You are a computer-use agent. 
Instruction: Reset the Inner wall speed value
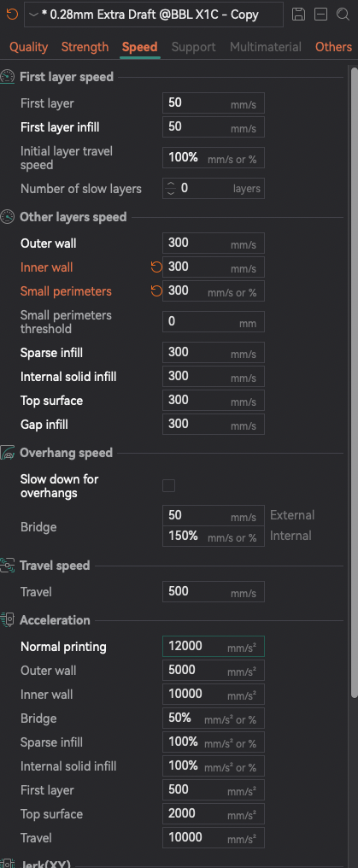click(x=156, y=267)
